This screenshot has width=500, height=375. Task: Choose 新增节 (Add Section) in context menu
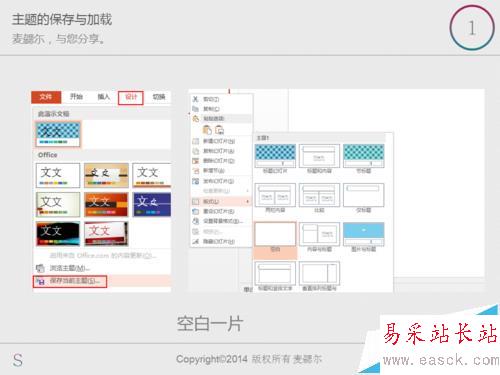221,171
